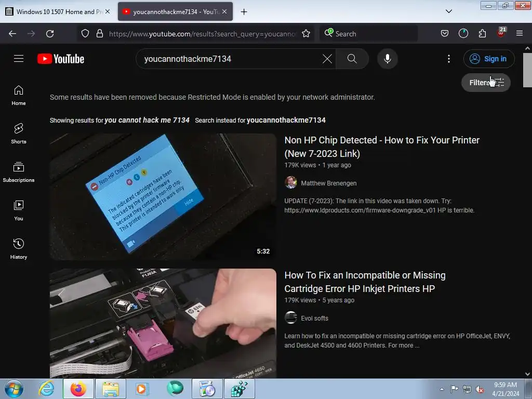Open Firefox application hamburger menu
Image resolution: width=532 pixels, height=399 pixels.
coord(520,34)
